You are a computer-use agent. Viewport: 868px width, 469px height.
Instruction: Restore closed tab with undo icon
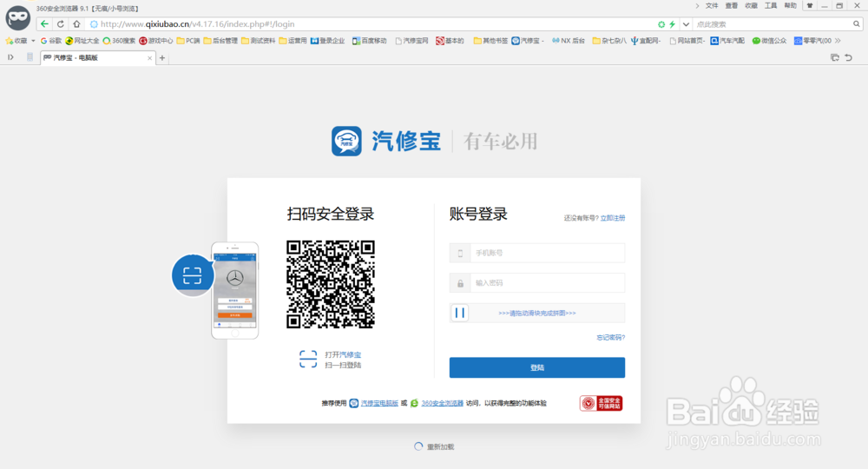point(849,57)
